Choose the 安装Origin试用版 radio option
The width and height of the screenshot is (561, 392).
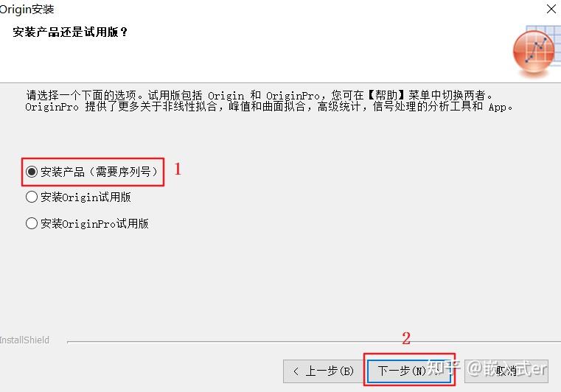click(x=32, y=197)
